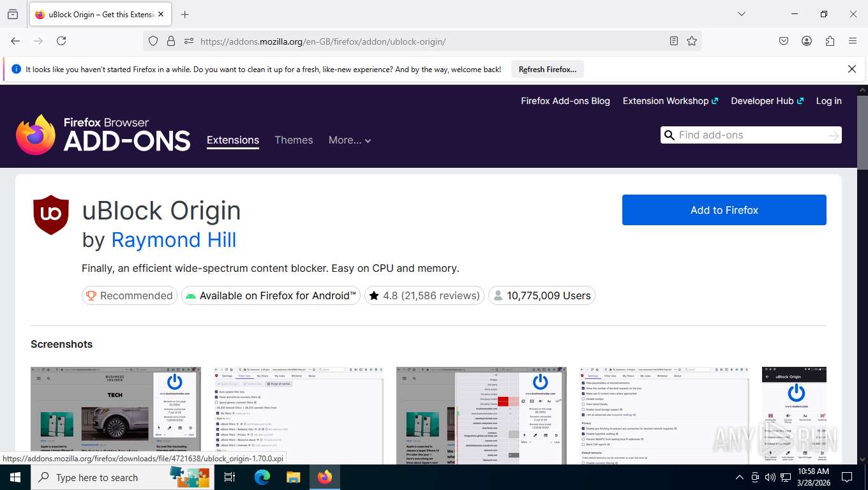Open the domain matrix screenshot
868x490 pixels.
tap(481, 415)
